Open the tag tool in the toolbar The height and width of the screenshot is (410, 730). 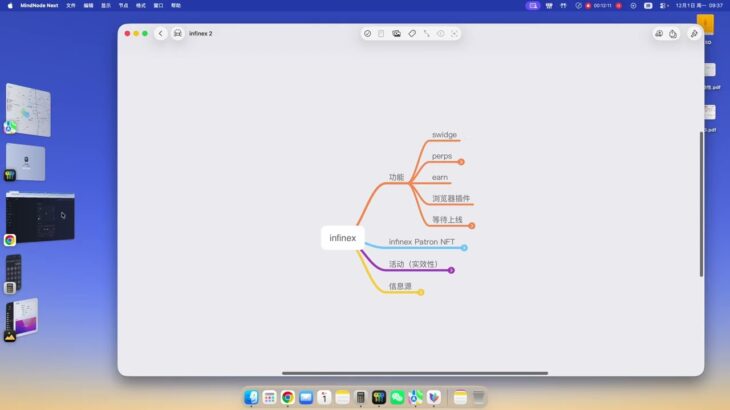(x=412, y=34)
